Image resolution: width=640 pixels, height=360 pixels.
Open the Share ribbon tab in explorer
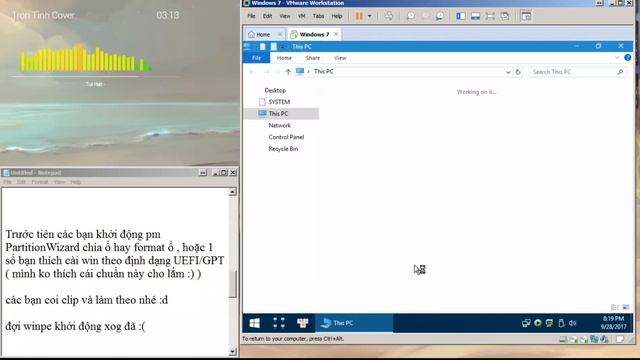(x=313, y=58)
